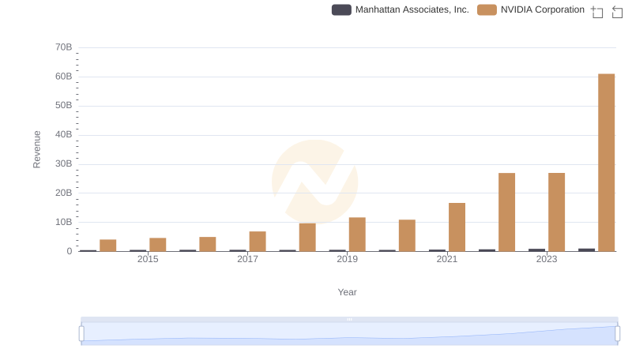Toggle NVIDIA Corporation legend series
The height and width of the screenshot is (364, 632).
click(x=530, y=9)
